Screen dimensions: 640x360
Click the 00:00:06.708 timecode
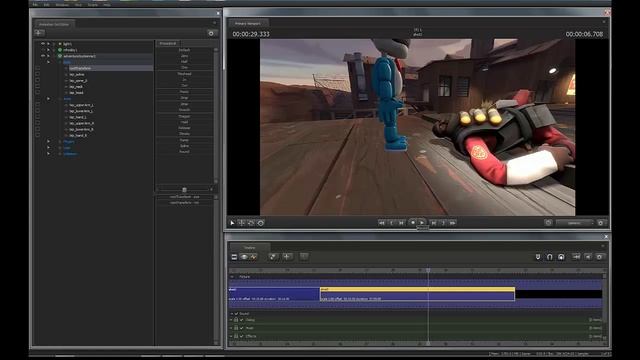pos(584,34)
